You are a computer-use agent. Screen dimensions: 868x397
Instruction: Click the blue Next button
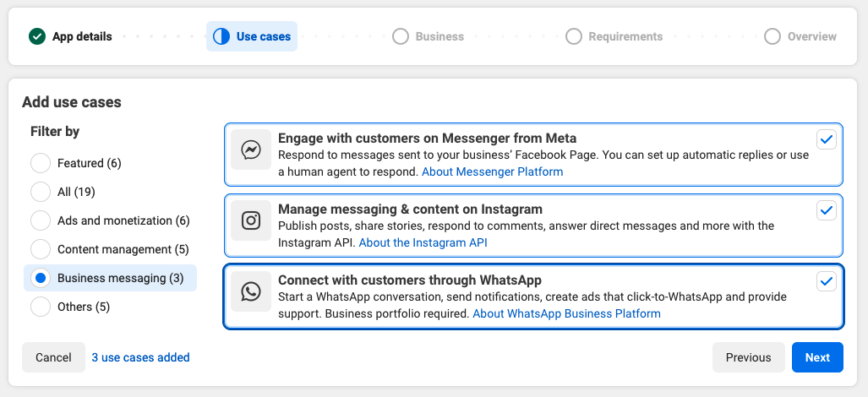point(817,357)
